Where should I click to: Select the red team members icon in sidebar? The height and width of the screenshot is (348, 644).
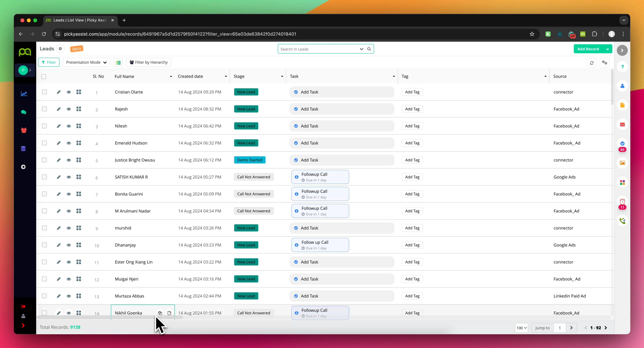point(24,130)
